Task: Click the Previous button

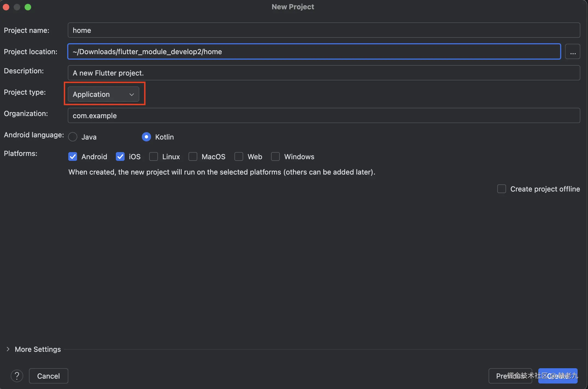Action: coord(510,376)
